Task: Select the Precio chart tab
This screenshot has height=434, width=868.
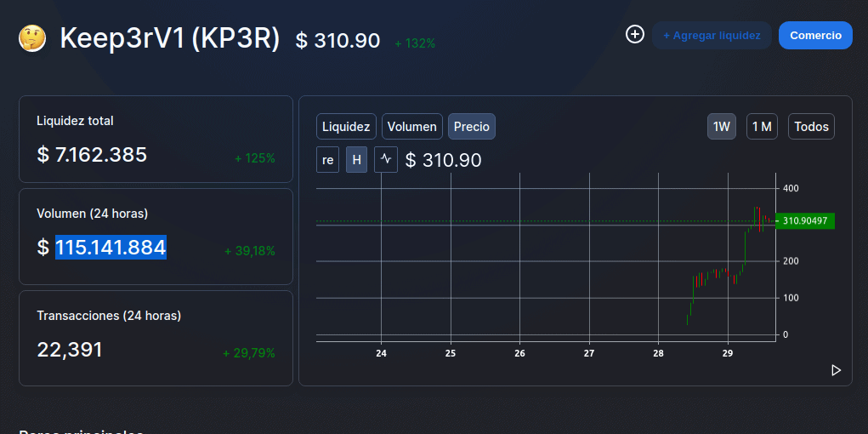Action: (x=472, y=127)
